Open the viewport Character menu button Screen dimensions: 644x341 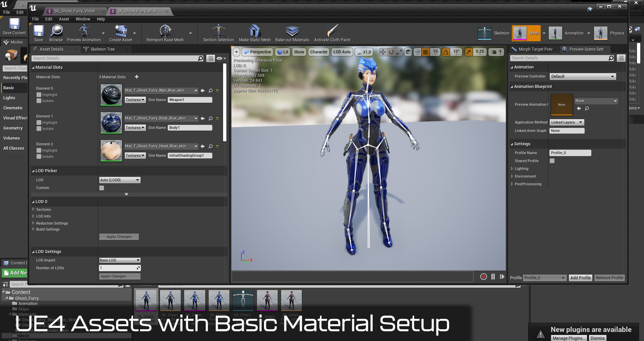tap(319, 52)
